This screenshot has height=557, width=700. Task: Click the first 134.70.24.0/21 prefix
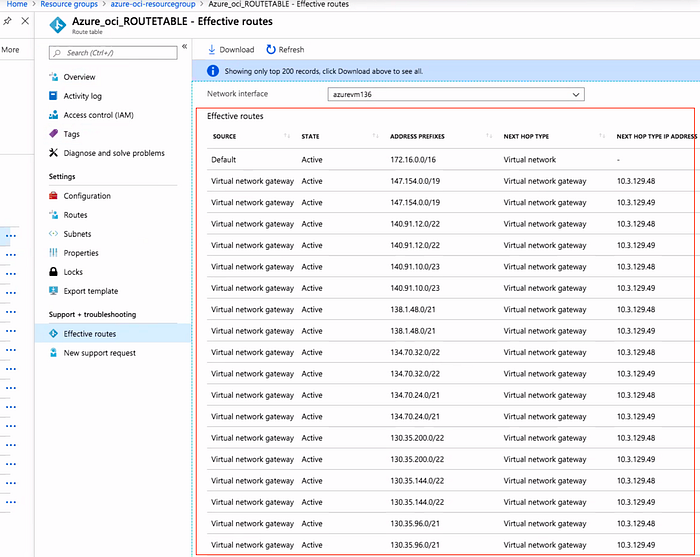tap(415, 395)
